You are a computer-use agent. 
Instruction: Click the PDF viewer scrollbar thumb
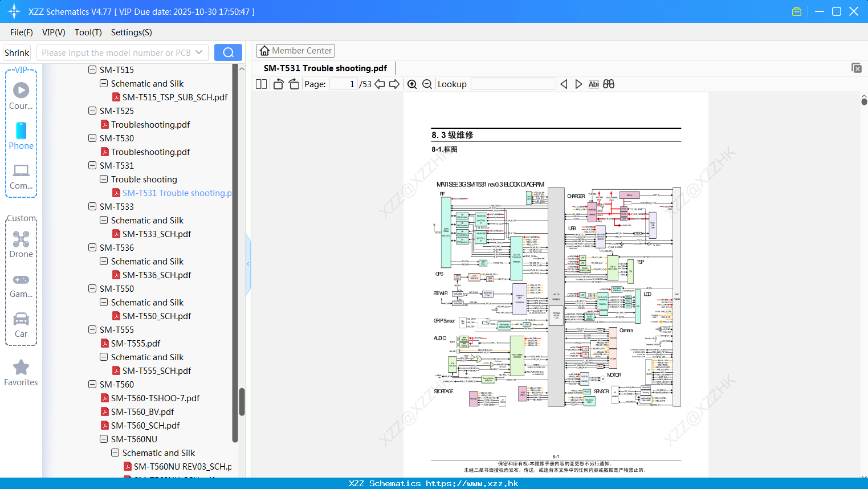tap(864, 101)
